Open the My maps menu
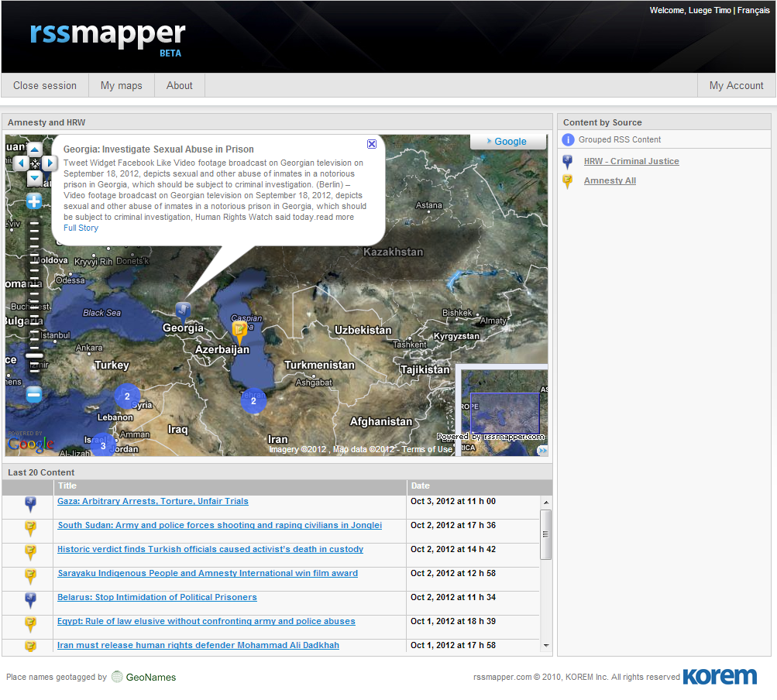 122,86
